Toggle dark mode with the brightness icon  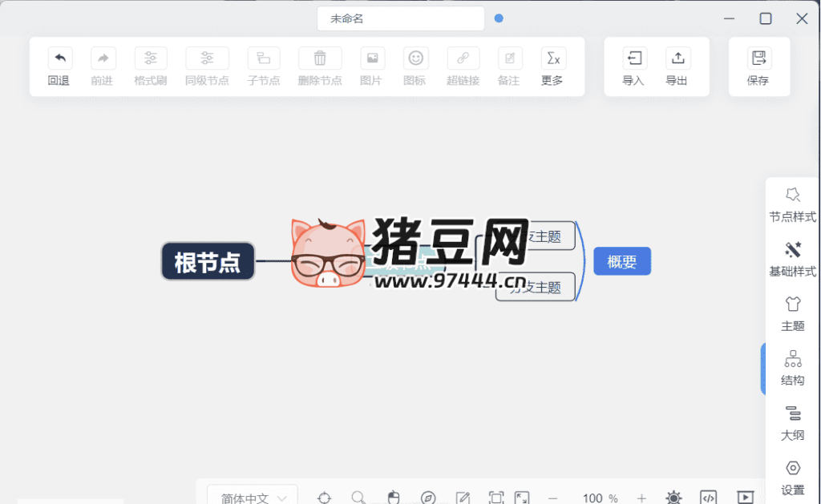click(x=673, y=497)
